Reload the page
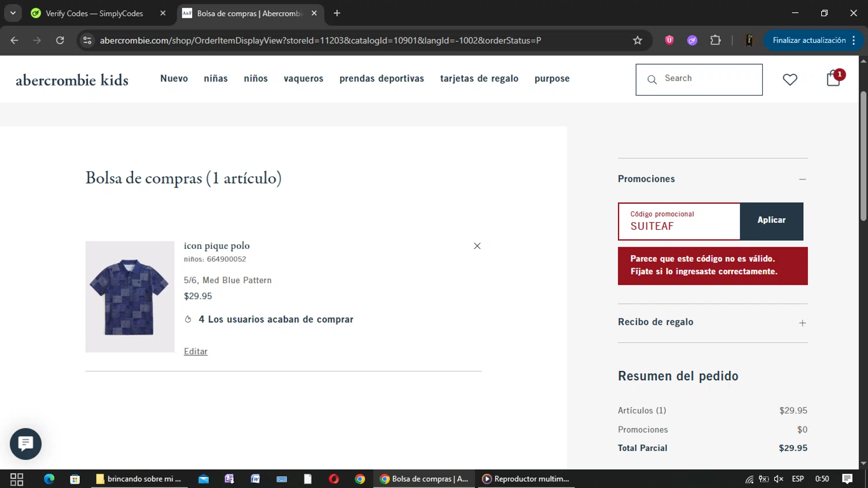This screenshot has height=488, width=868. (x=60, y=41)
